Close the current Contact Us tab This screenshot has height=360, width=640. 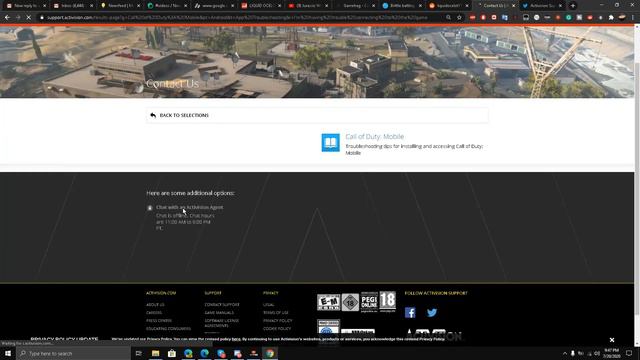(x=514, y=6)
